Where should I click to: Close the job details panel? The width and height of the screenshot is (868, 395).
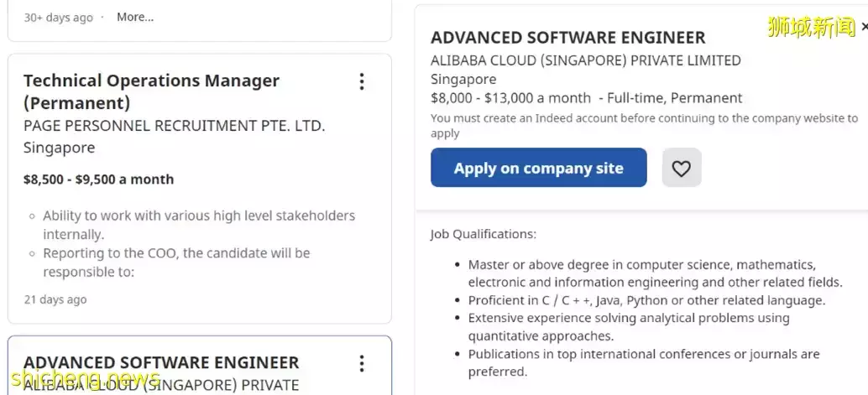[x=864, y=27]
